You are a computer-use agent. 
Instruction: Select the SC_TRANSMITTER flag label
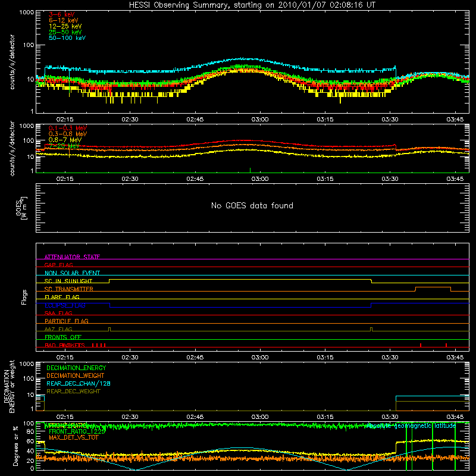click(x=69, y=289)
